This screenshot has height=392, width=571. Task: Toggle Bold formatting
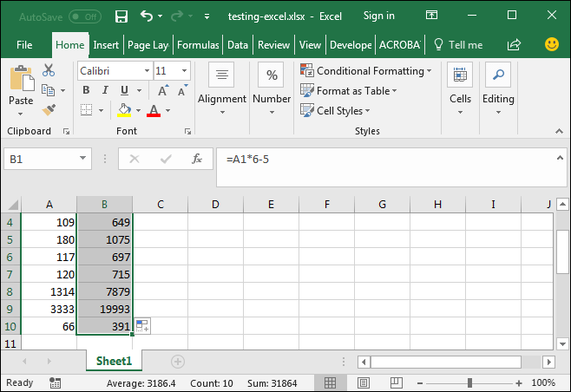tap(86, 90)
